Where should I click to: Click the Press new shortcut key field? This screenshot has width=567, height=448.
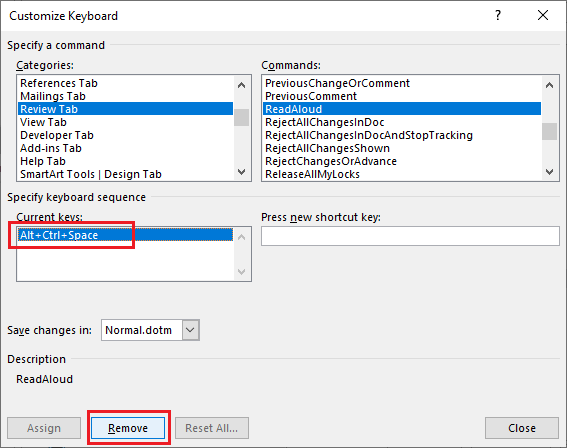[x=410, y=236]
